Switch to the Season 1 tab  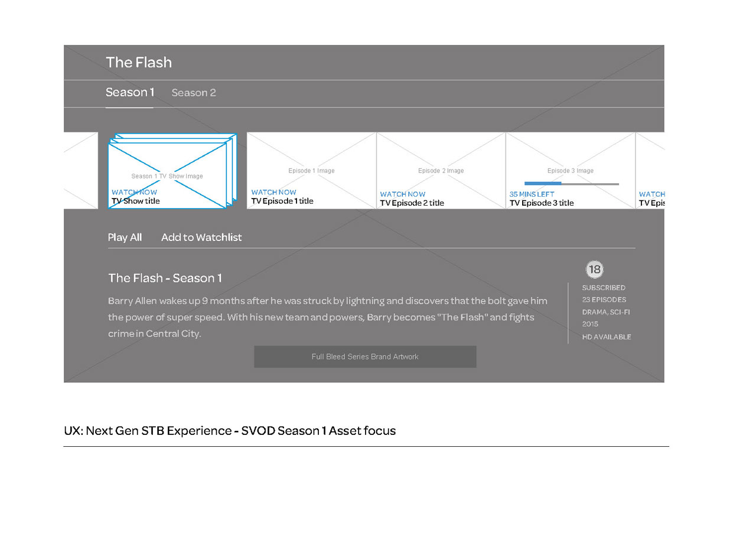130,92
